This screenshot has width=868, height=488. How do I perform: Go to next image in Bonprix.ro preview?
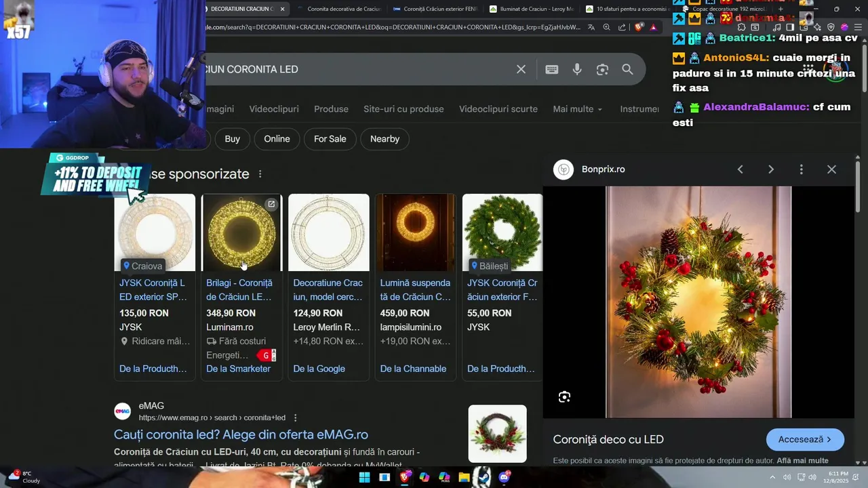pos(770,169)
